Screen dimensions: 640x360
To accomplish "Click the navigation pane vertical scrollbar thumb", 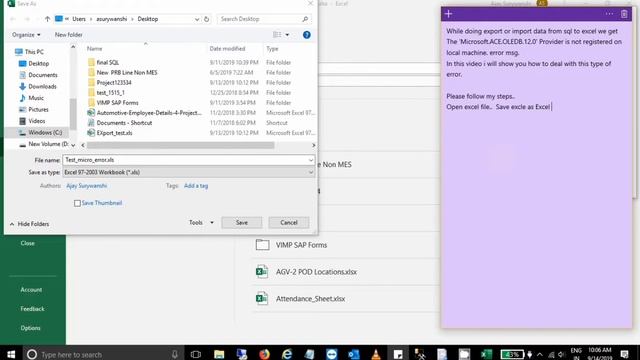I will pyautogui.click(x=73, y=113).
